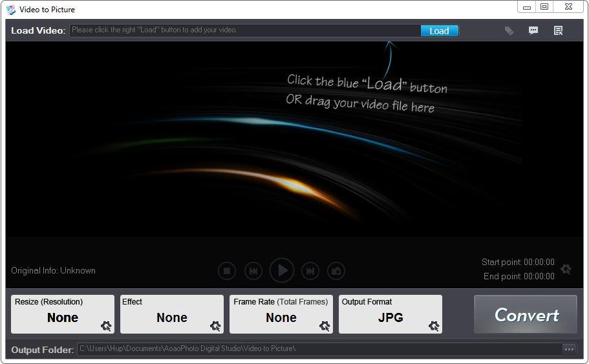Click the blue Load button
The width and height of the screenshot is (589, 364).
pos(439,31)
